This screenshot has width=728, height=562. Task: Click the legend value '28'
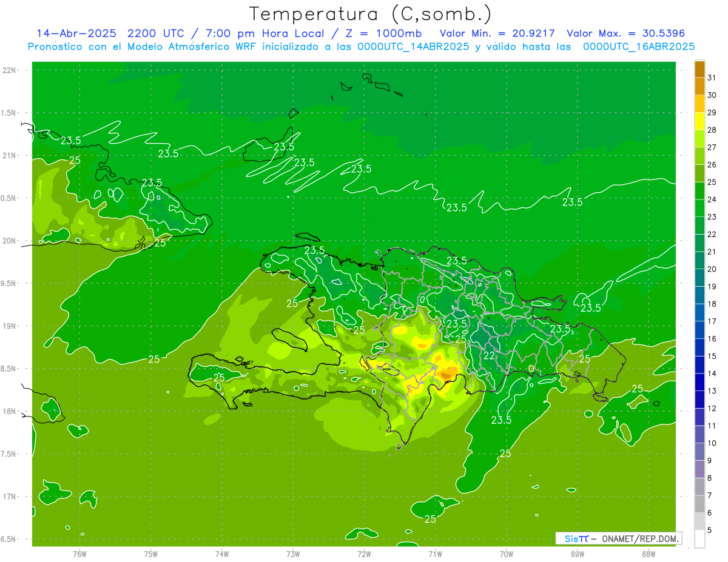coord(712,130)
